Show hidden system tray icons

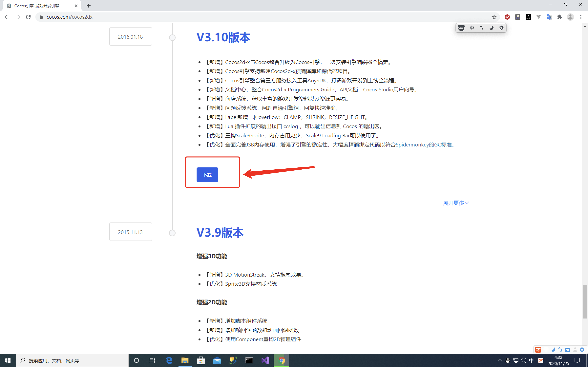pos(500,360)
